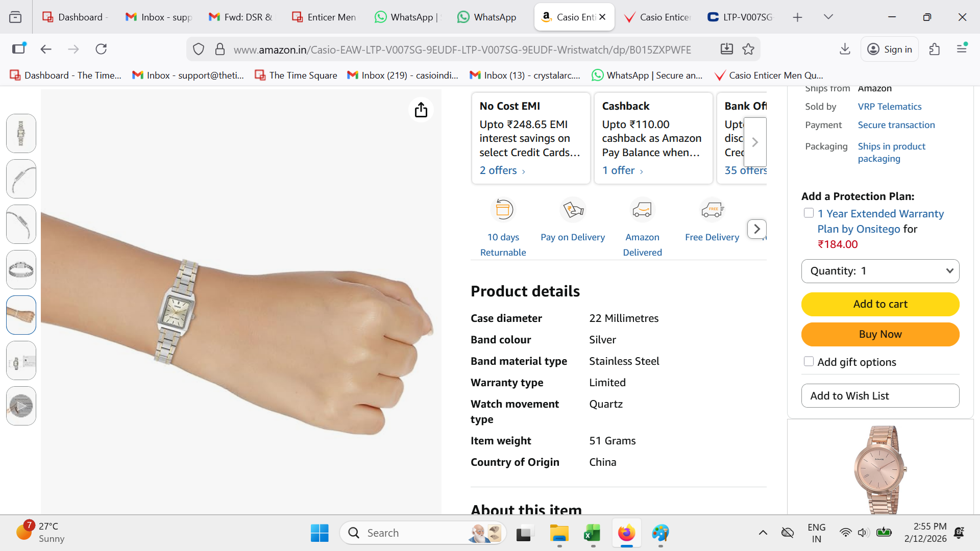Screen dimensions: 980x551
Task: Click the share icon on product image
Action: [x=421, y=110]
